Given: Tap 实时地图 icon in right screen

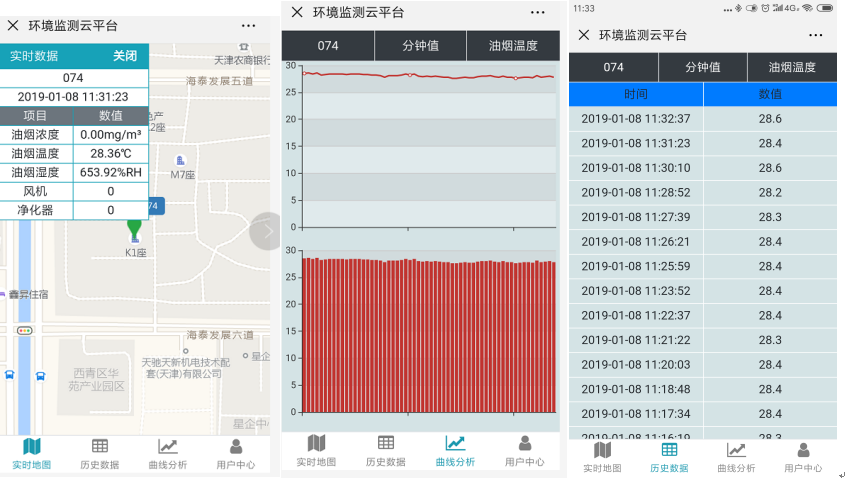Looking at the screenshot, I should click(602, 451).
